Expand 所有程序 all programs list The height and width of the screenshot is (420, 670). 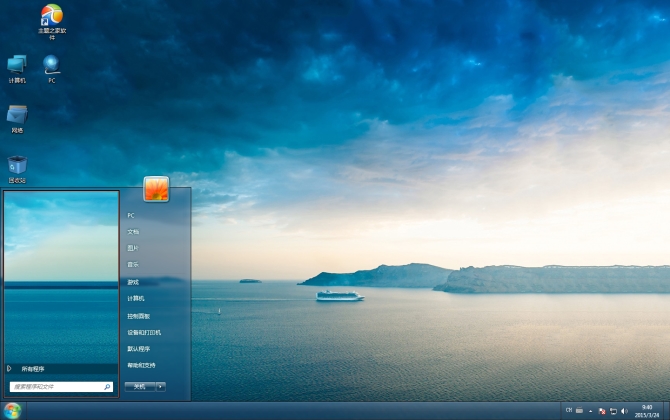pos(62,369)
